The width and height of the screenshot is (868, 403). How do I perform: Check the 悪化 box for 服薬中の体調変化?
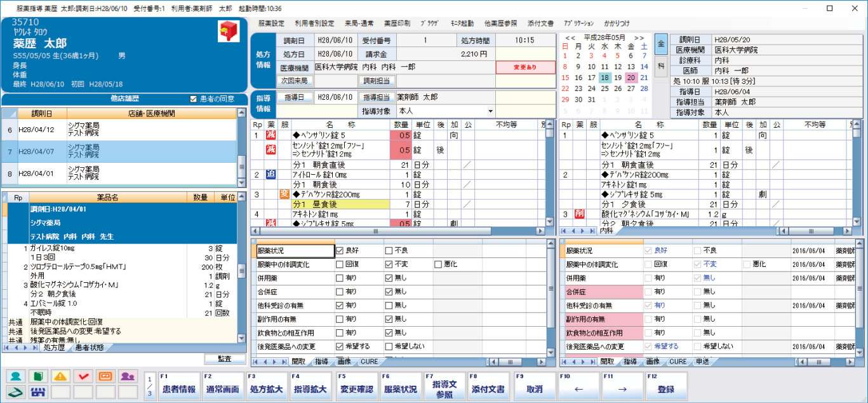(x=439, y=264)
